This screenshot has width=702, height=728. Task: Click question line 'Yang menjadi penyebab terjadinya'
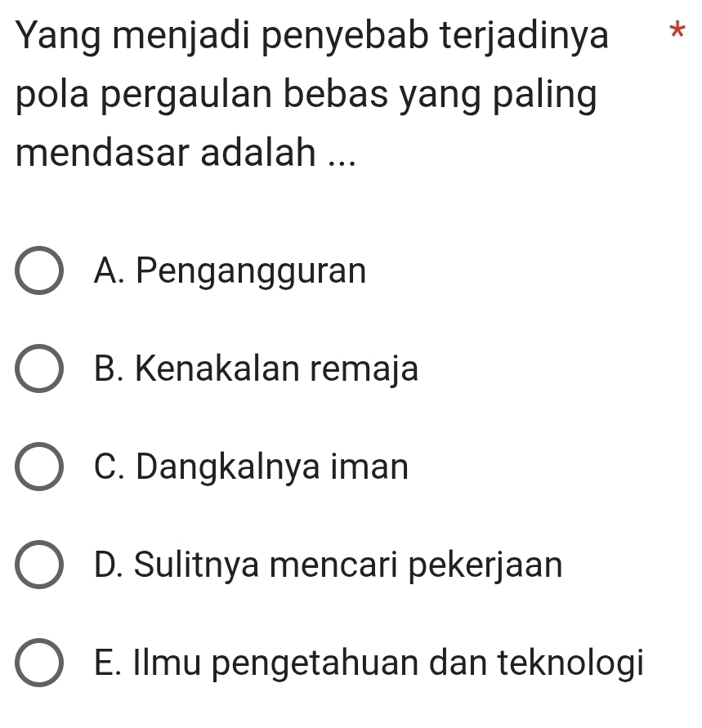[x=311, y=38]
